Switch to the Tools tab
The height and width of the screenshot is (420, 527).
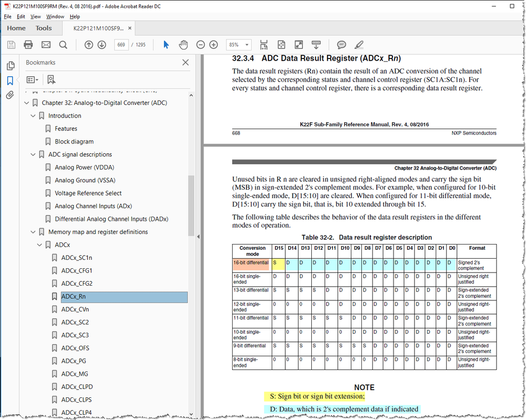(44, 28)
